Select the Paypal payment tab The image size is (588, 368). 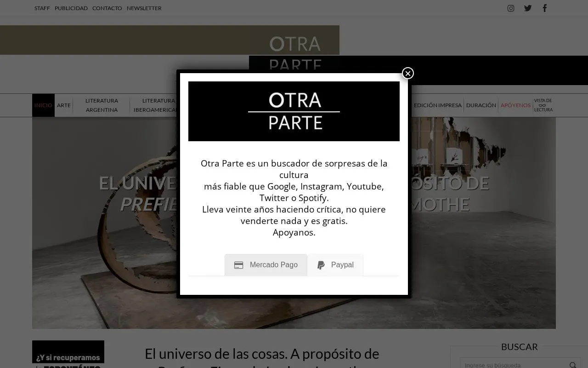335,265
